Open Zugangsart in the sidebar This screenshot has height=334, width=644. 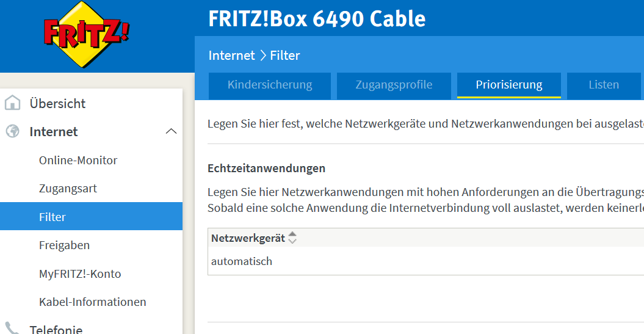click(68, 189)
